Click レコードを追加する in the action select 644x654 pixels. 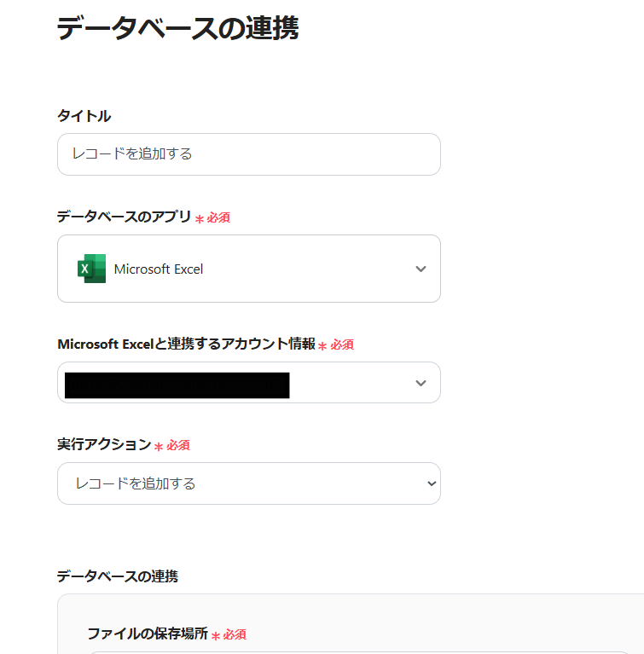[136, 483]
